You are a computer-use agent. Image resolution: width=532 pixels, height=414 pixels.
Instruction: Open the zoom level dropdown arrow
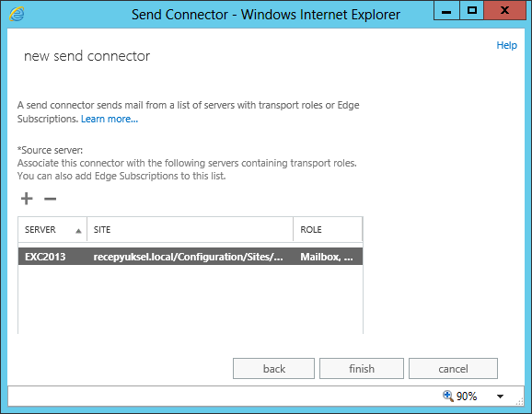click(x=500, y=396)
